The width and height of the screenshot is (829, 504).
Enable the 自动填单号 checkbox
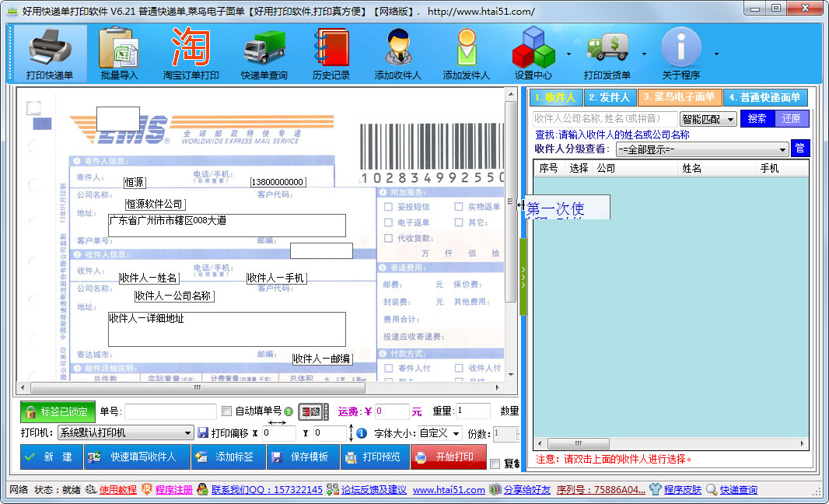(227, 411)
